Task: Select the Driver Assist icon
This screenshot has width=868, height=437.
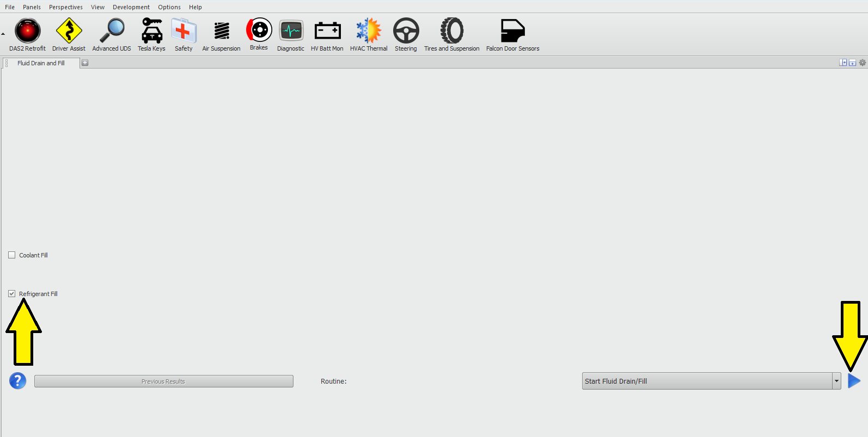Action: 69,31
